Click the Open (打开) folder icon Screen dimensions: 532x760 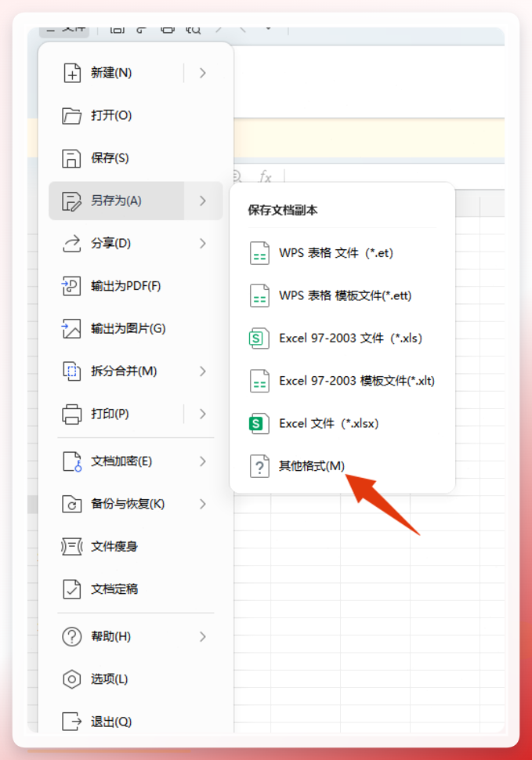coord(72,116)
